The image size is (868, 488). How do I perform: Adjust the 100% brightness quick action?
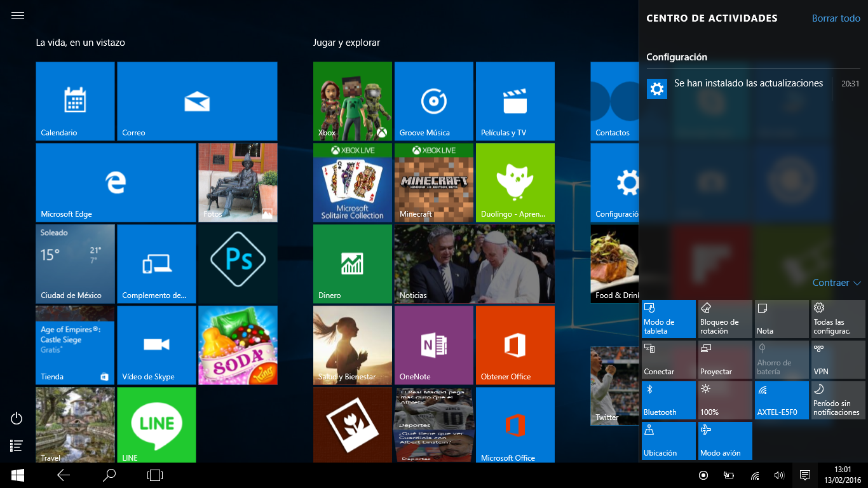click(x=725, y=400)
